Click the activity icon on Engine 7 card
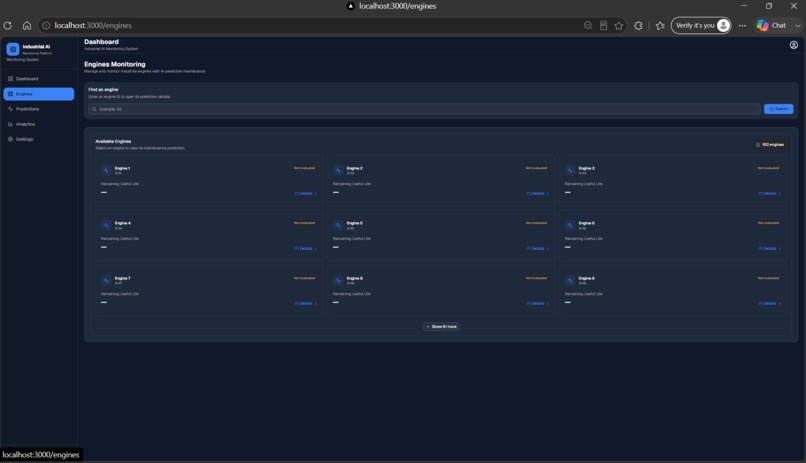The width and height of the screenshot is (806, 463). point(106,281)
